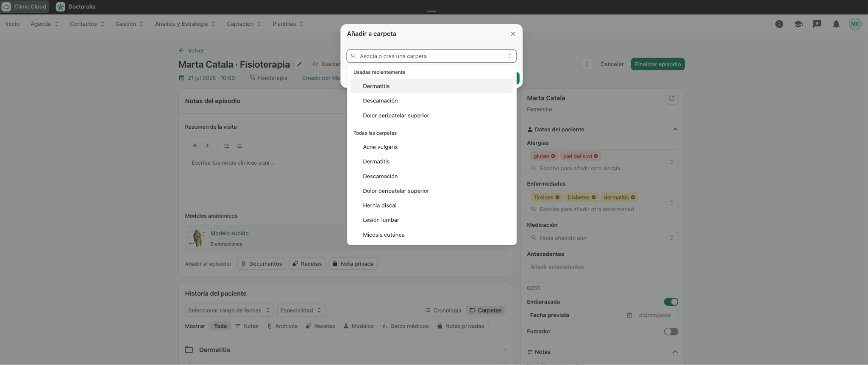Filter history by Recetas
The image size is (868, 365).
click(x=320, y=326)
